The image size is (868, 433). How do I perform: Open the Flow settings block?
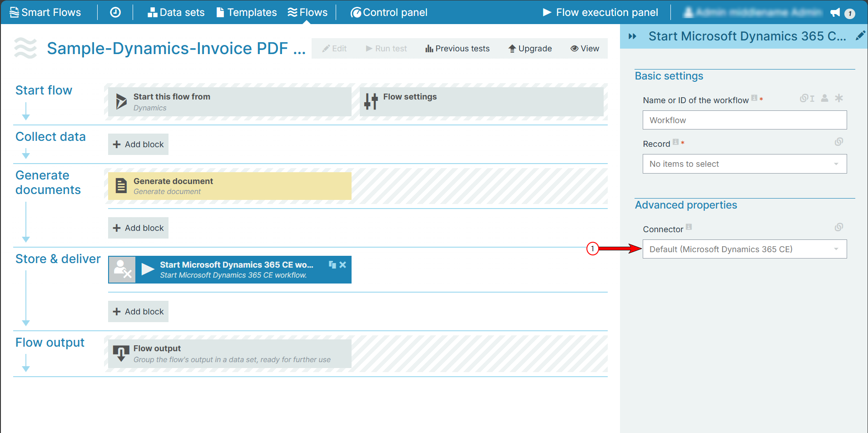(x=481, y=102)
